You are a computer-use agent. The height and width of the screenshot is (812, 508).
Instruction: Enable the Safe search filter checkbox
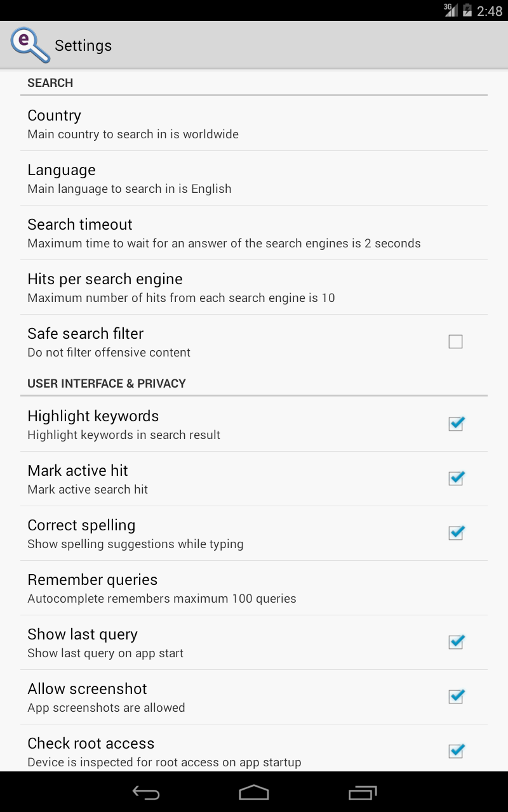455,341
